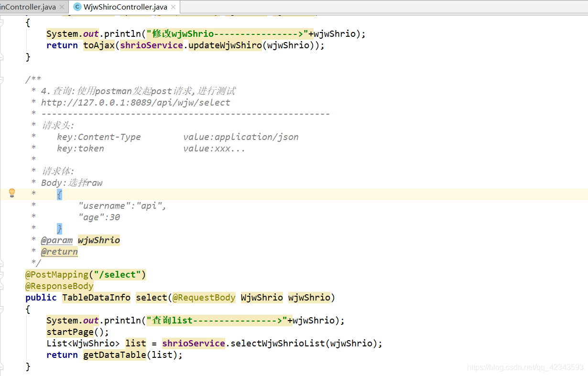Click the 请求头: comment label
The width and height of the screenshot is (588, 376).
tap(57, 126)
